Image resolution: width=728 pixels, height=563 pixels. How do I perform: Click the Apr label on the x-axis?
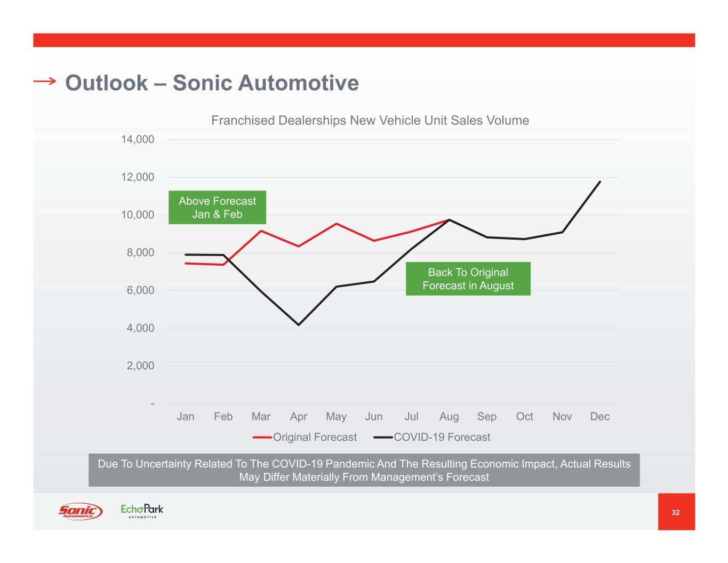tap(298, 417)
